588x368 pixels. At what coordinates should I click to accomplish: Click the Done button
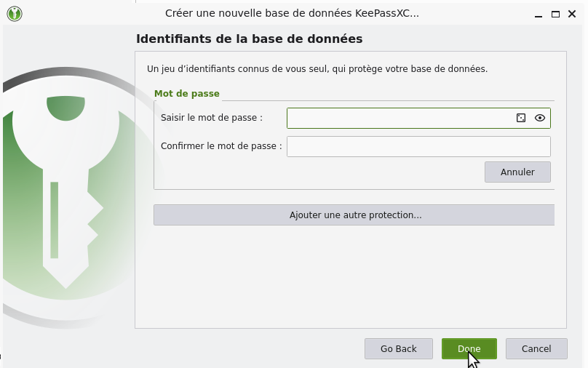tap(469, 349)
